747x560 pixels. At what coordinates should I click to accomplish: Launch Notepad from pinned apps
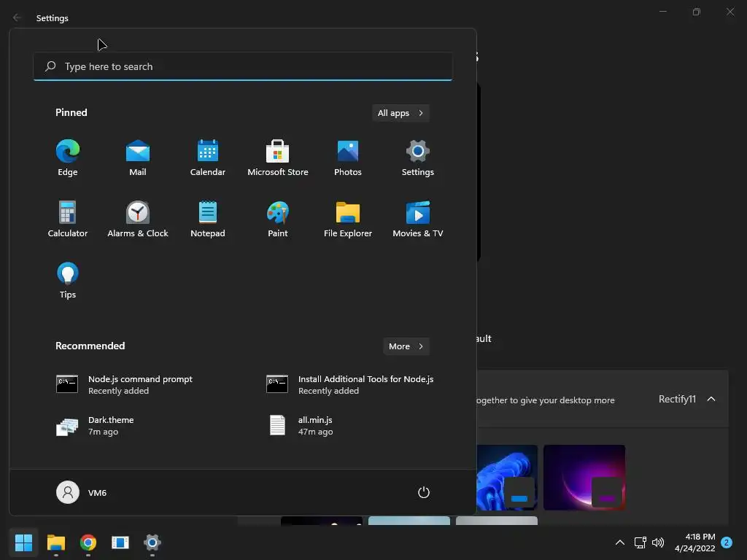coord(208,219)
